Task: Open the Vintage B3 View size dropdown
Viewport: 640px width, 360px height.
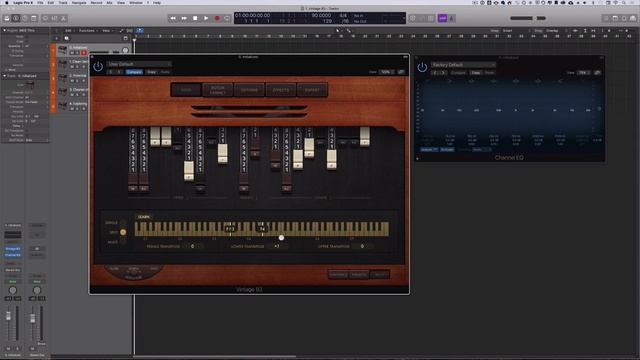Action: point(386,72)
